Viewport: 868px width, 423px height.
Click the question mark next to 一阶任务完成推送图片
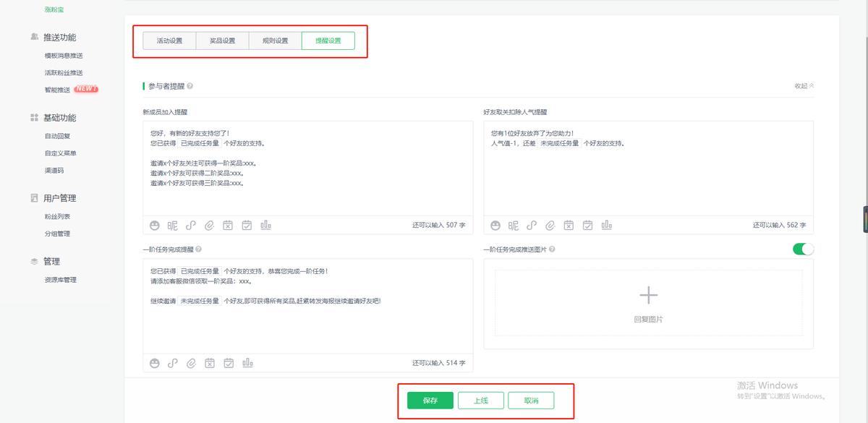point(553,249)
